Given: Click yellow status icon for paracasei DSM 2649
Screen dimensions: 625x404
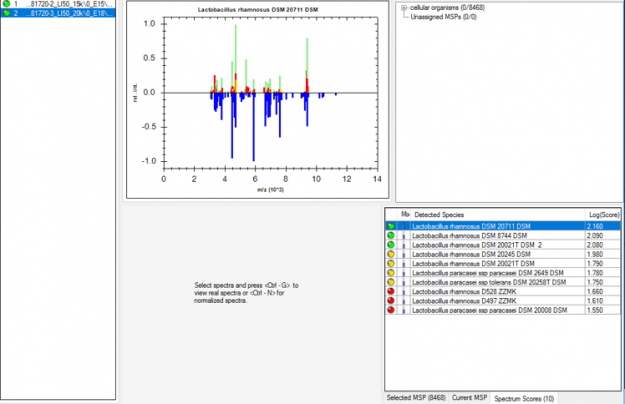Looking at the screenshot, I should [x=392, y=272].
